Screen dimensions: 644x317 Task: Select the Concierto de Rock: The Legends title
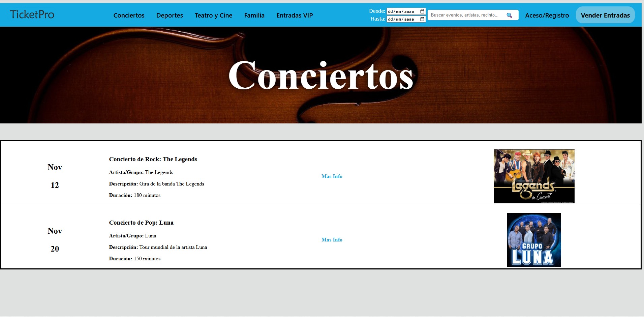pos(153,159)
